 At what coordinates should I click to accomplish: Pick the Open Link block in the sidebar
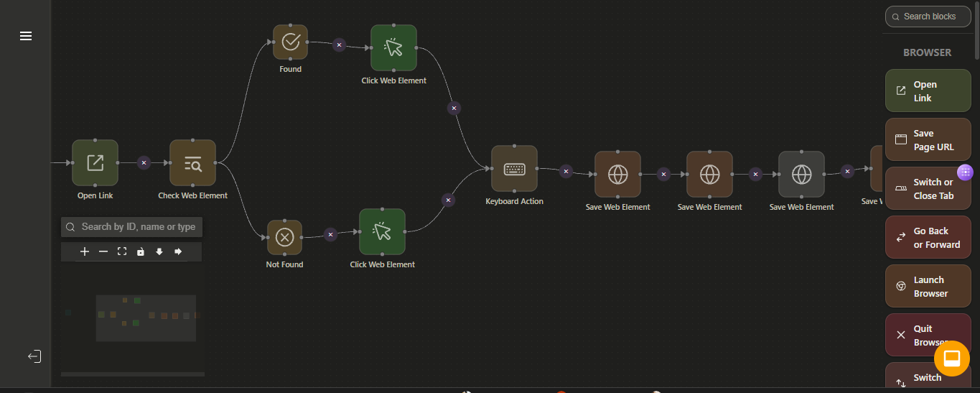click(x=928, y=91)
